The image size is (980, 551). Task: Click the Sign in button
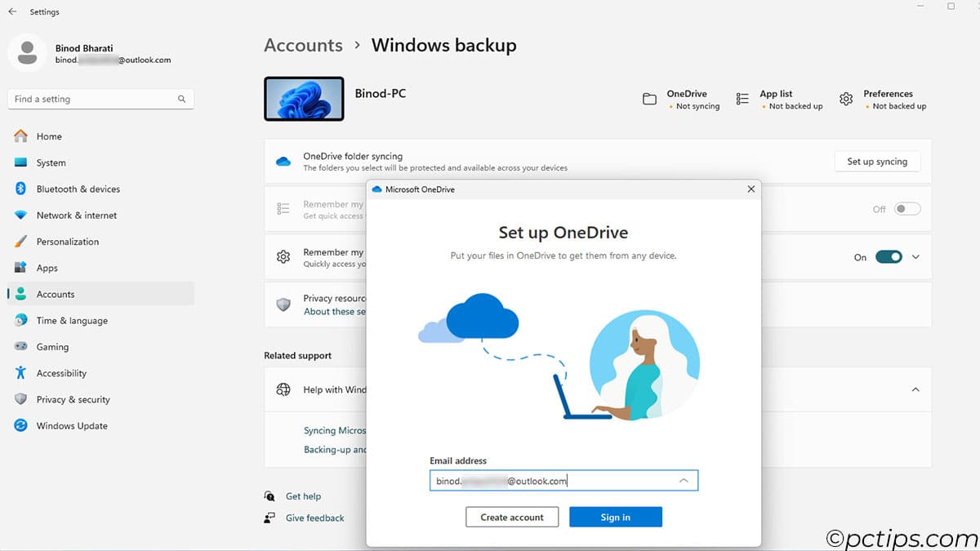(615, 518)
